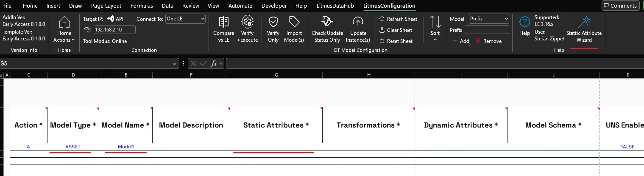Open the View tab

pos(214,6)
